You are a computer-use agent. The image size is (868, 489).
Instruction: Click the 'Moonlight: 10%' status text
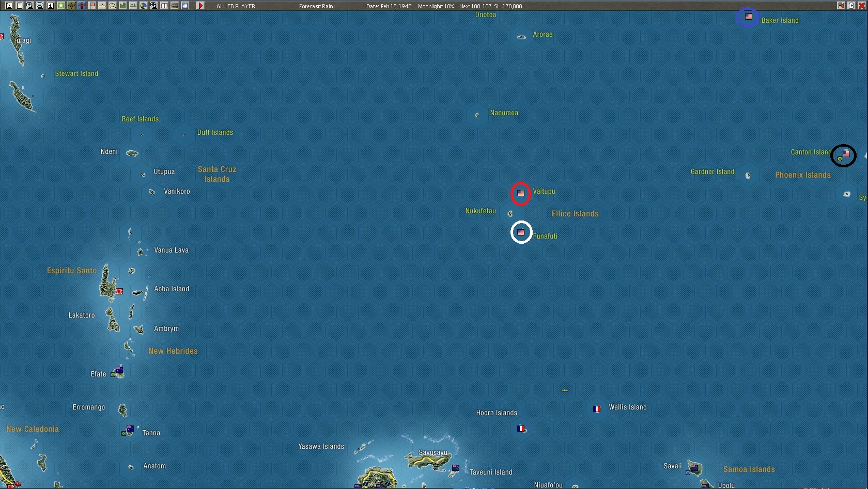point(436,6)
